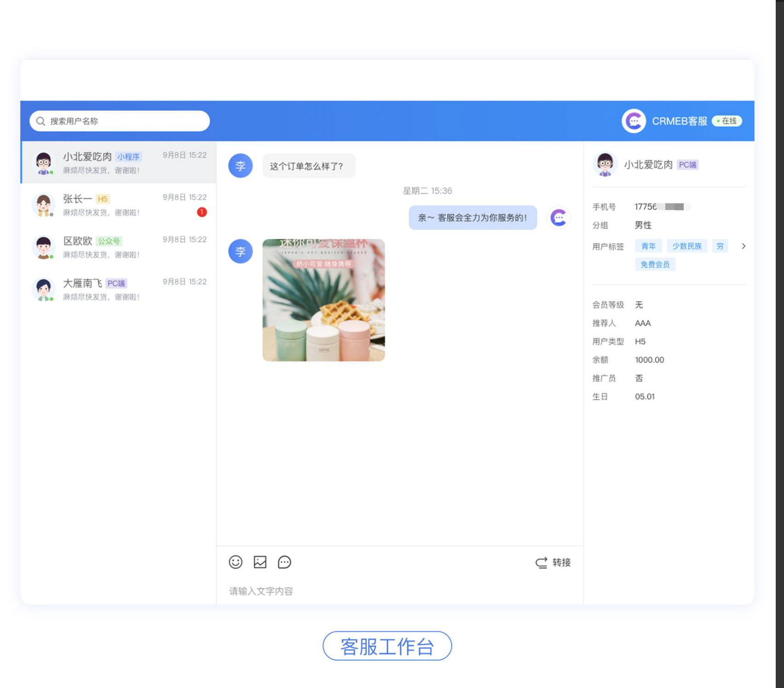Click the 客服工作台 label below the panel
Image resolution: width=784 pixels, height=688 pixels.
point(387,646)
